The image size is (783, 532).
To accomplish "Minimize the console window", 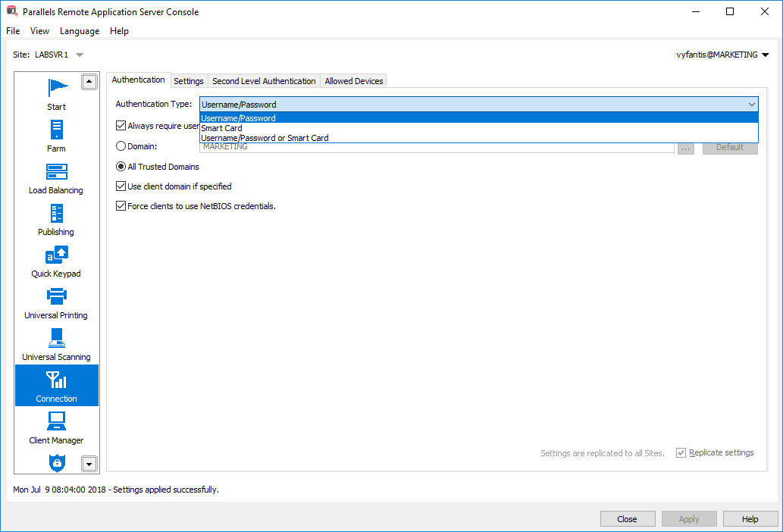I will point(696,11).
